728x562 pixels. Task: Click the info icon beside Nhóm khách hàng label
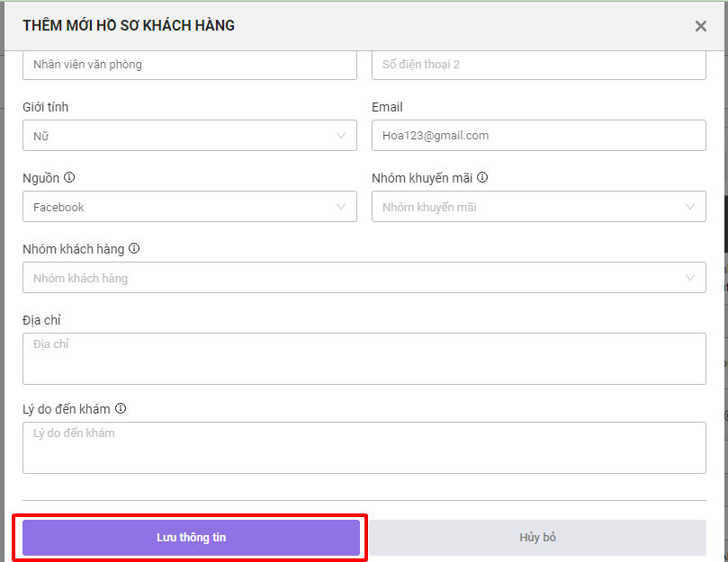tap(134, 248)
